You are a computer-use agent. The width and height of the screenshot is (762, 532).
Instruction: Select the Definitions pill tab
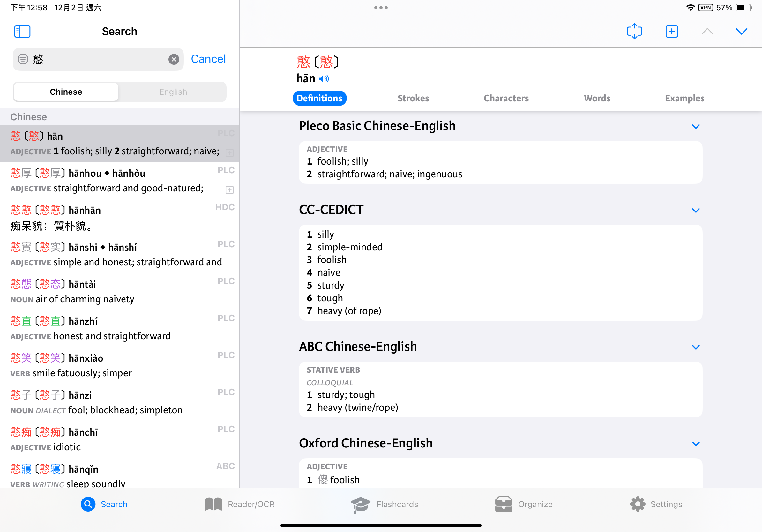click(319, 98)
